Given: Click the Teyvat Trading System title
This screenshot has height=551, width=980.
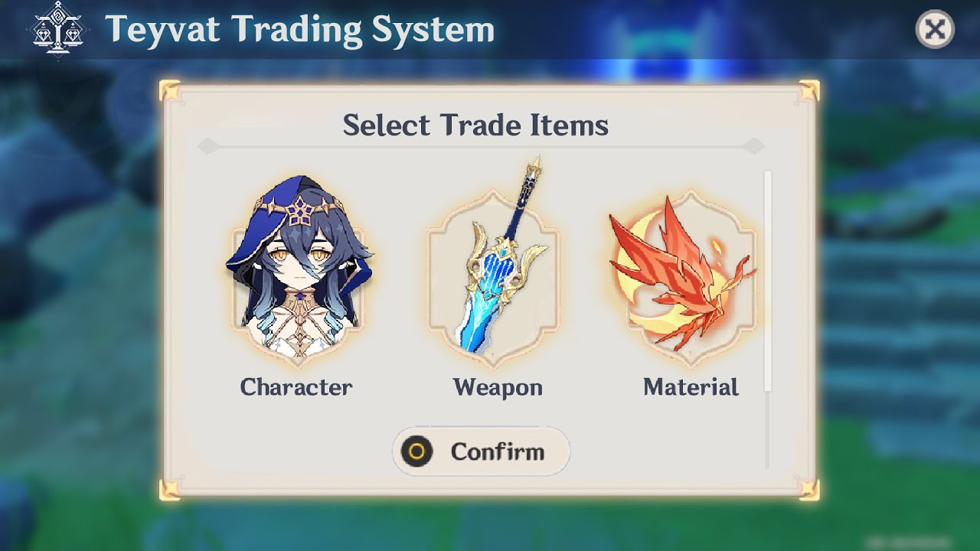Looking at the screenshot, I should pyautogui.click(x=299, y=29).
